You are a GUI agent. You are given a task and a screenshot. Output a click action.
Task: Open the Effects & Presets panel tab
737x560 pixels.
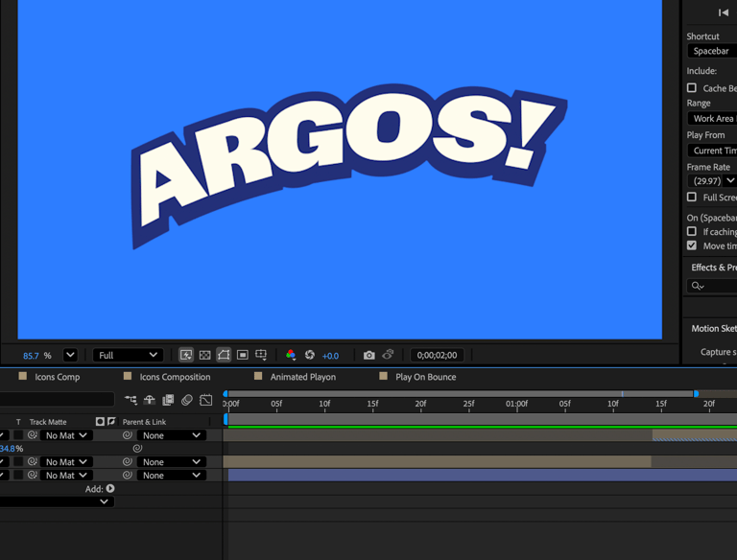[x=714, y=268]
